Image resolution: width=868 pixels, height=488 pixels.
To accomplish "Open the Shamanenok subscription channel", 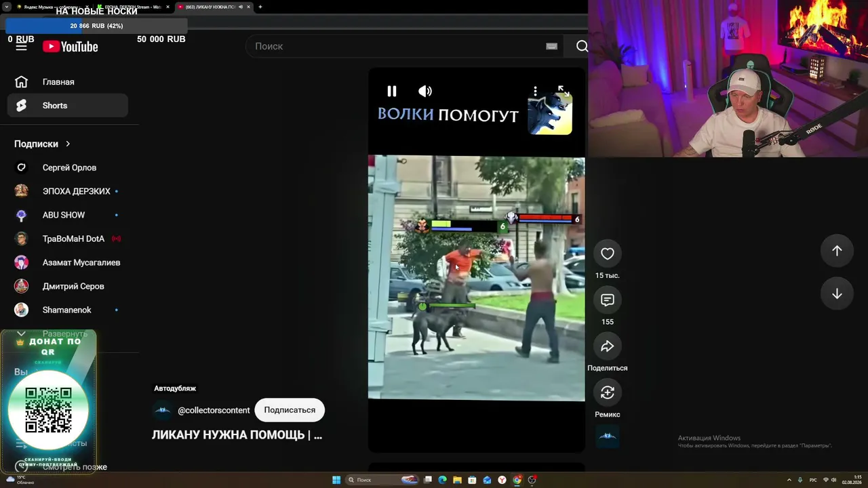I will (x=68, y=310).
